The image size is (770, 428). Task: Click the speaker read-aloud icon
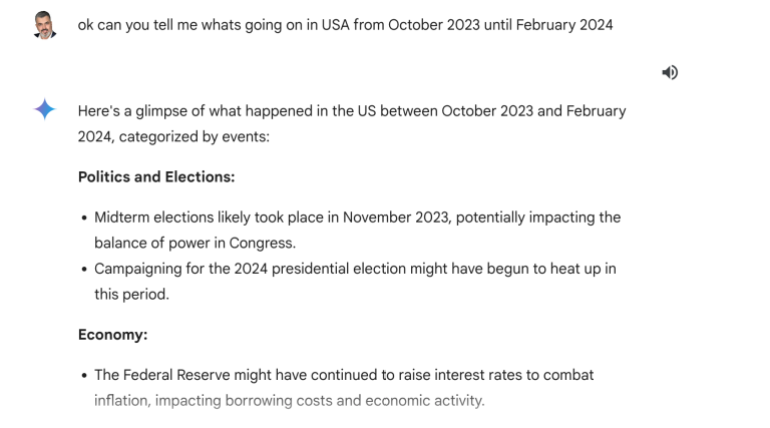669,72
